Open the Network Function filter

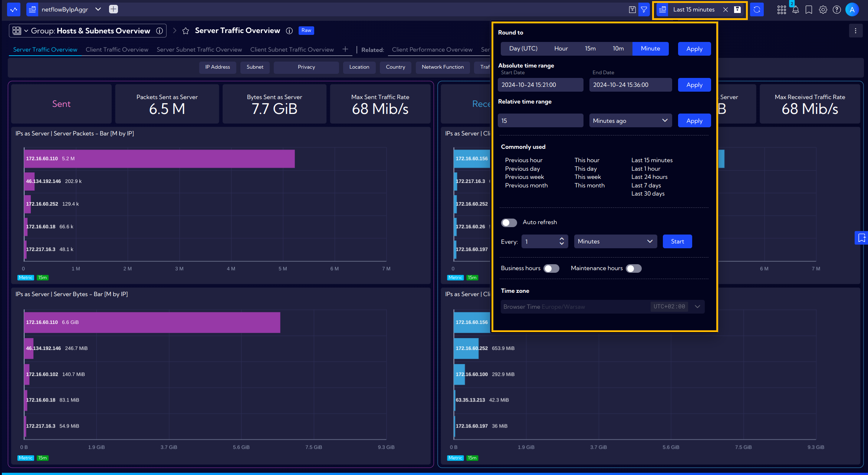[x=443, y=67]
